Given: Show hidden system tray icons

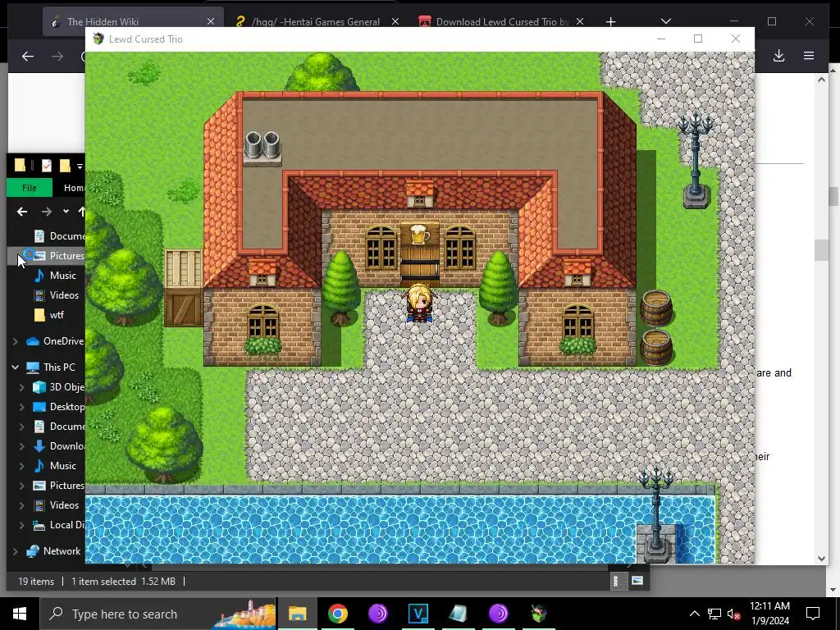Looking at the screenshot, I should pos(694,614).
